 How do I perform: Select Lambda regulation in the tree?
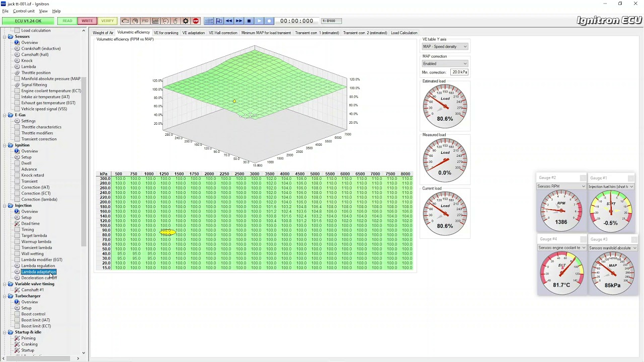click(x=38, y=266)
